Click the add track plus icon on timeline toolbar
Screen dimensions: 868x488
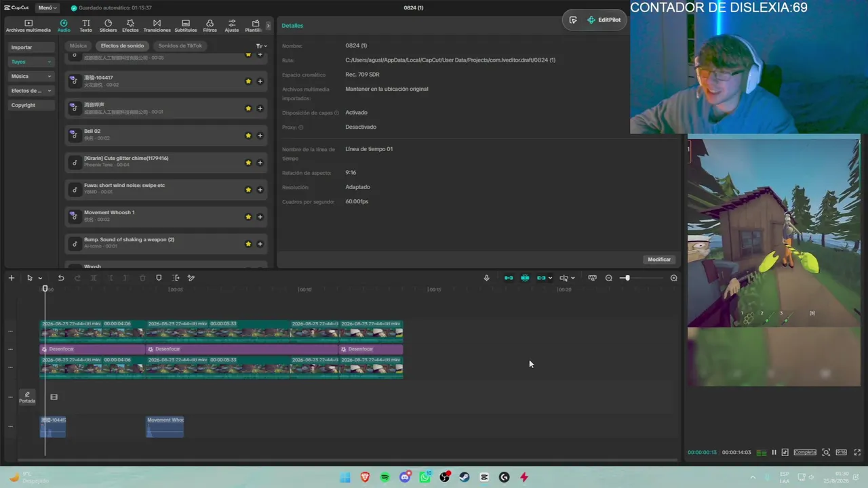pyautogui.click(x=11, y=278)
